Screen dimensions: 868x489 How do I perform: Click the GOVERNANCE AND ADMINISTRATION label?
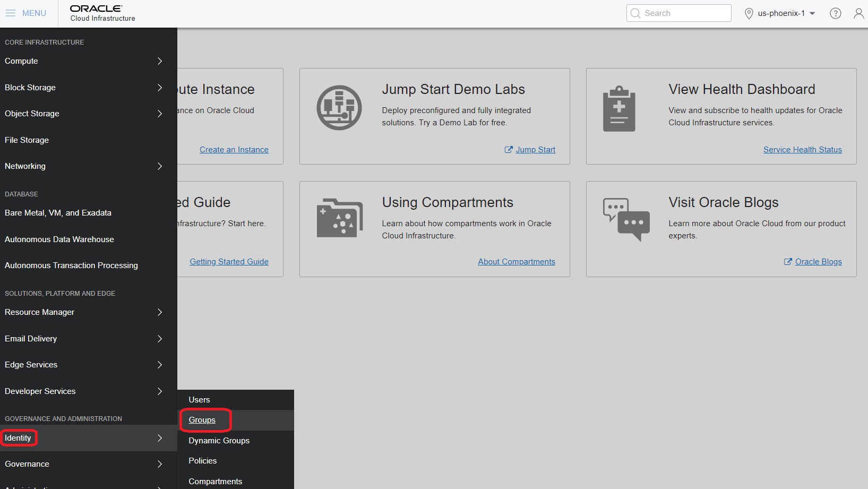63,419
